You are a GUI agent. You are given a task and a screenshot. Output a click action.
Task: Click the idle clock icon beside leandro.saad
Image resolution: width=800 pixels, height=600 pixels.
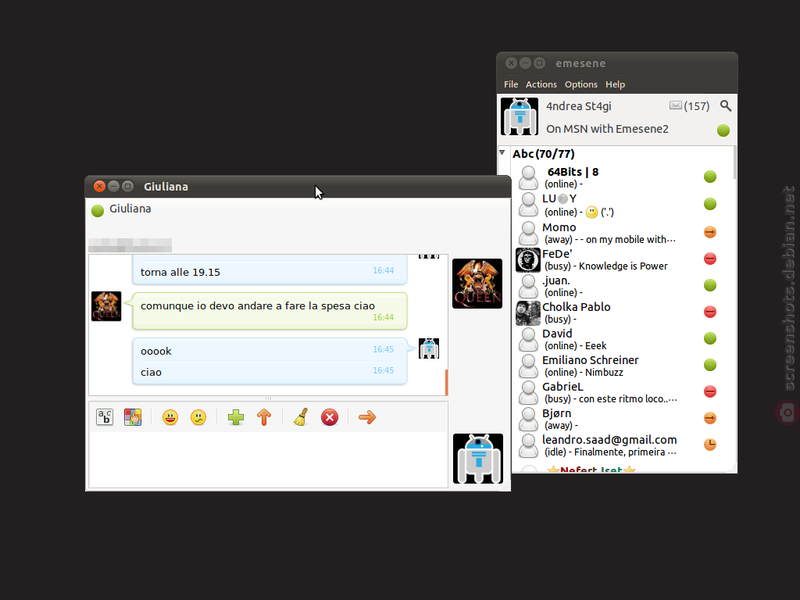(710, 444)
